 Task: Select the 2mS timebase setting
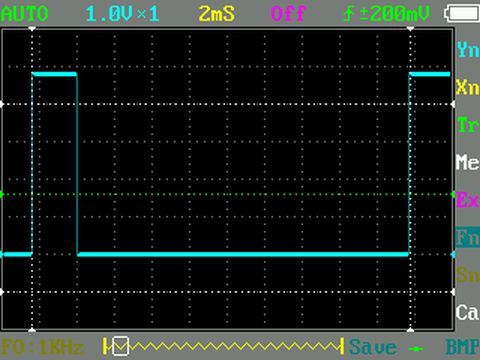click(x=217, y=14)
